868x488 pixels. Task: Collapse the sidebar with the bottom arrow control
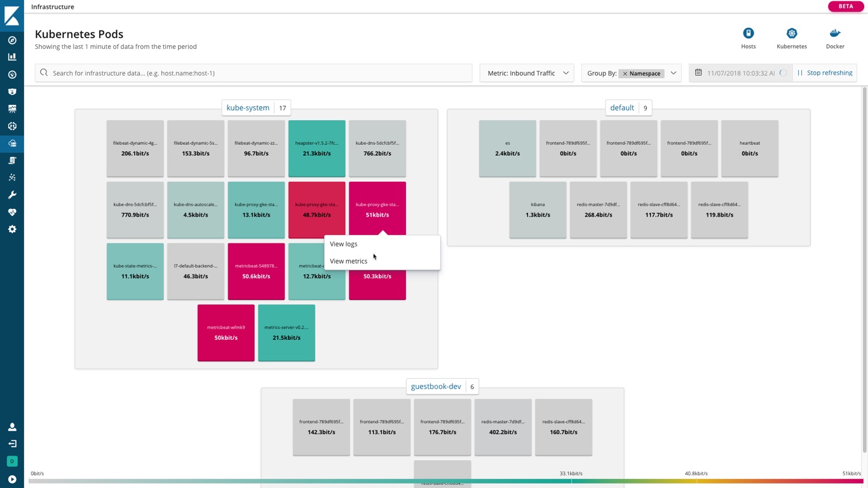click(12, 478)
